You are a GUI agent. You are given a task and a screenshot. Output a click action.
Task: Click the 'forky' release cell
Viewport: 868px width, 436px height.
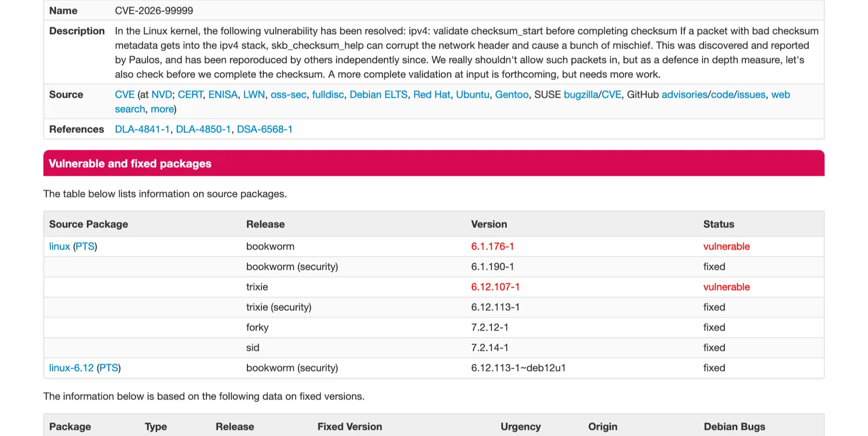(257, 327)
